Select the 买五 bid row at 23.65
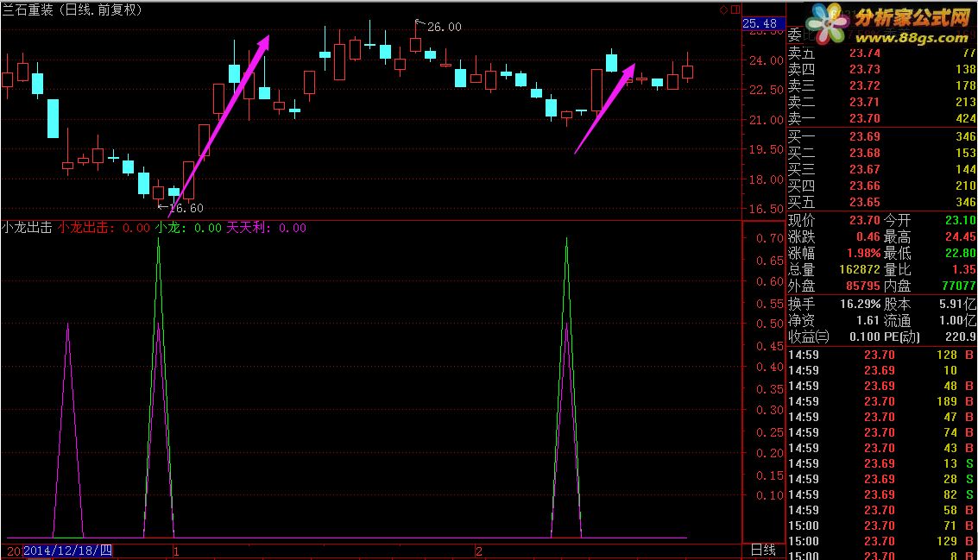The width and height of the screenshot is (978, 560). pyautogui.click(x=881, y=202)
